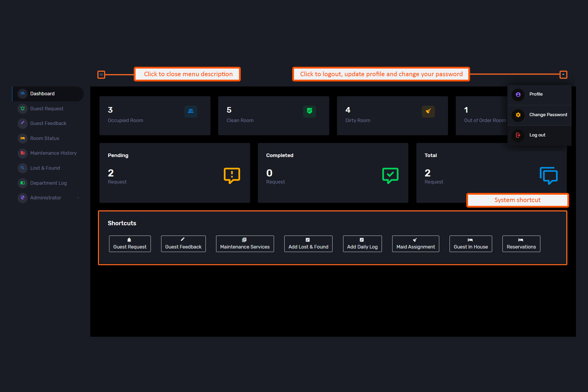588x392 pixels.
Task: Open the Maid Assignment shortcut
Action: (415, 244)
